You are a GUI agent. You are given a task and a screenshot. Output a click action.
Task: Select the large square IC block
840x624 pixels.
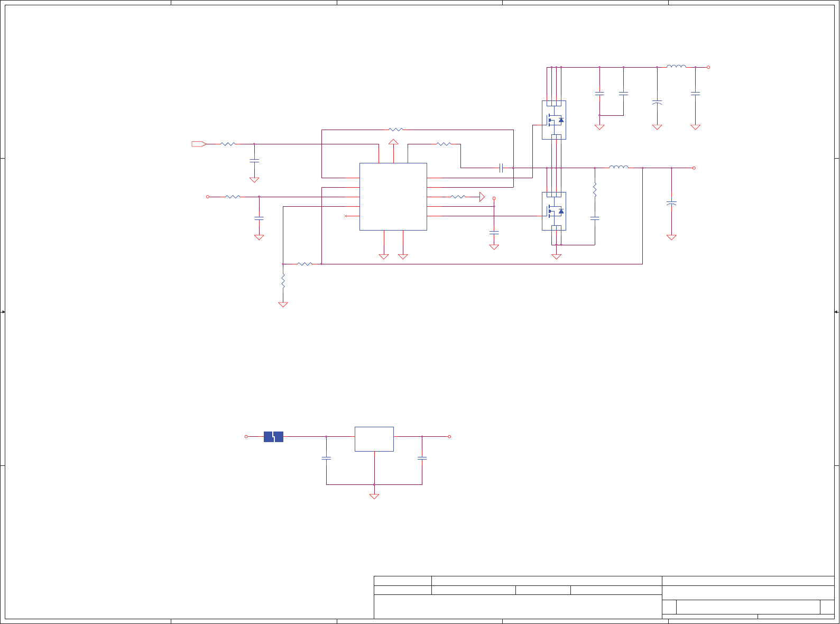coord(393,197)
